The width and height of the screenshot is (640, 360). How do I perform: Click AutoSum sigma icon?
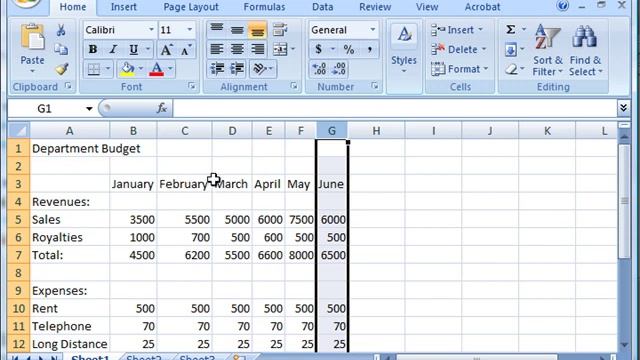coord(511,29)
